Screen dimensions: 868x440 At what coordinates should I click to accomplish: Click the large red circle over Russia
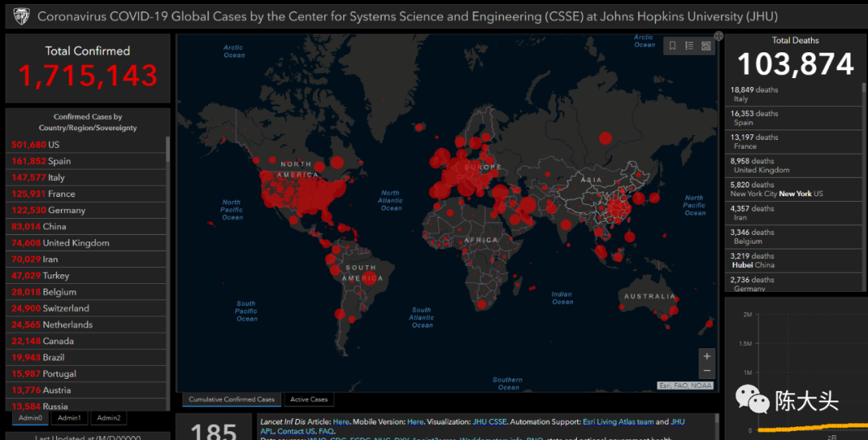click(606, 138)
